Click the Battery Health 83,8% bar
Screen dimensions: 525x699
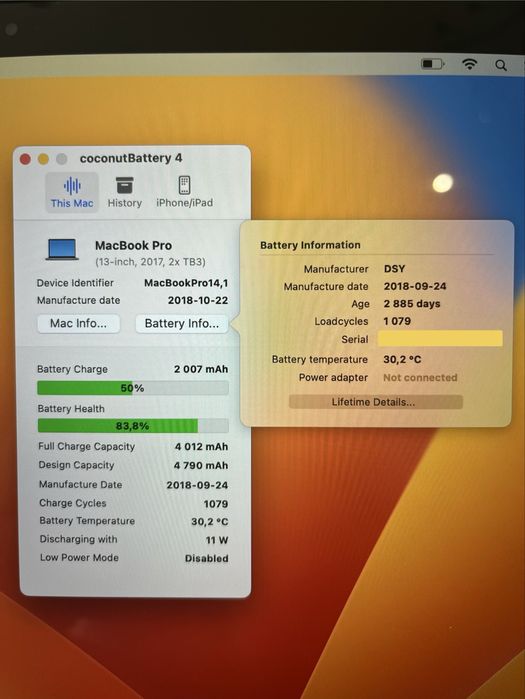click(133, 426)
